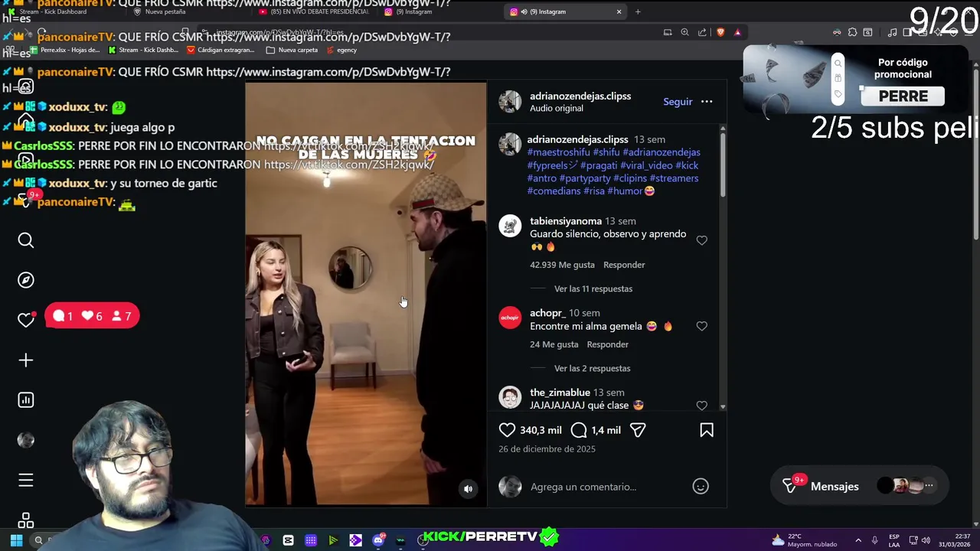
Task: Like achopr_'s comment
Action: [701, 326]
